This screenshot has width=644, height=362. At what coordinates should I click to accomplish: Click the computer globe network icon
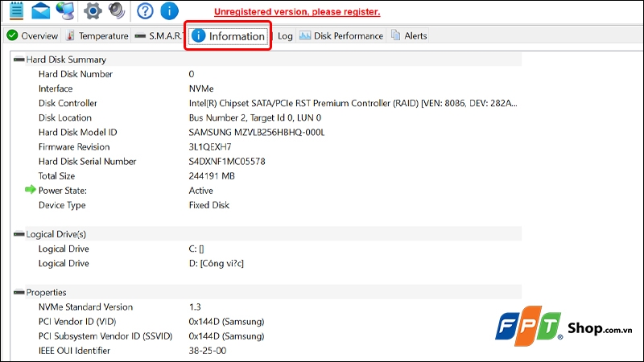(66, 10)
